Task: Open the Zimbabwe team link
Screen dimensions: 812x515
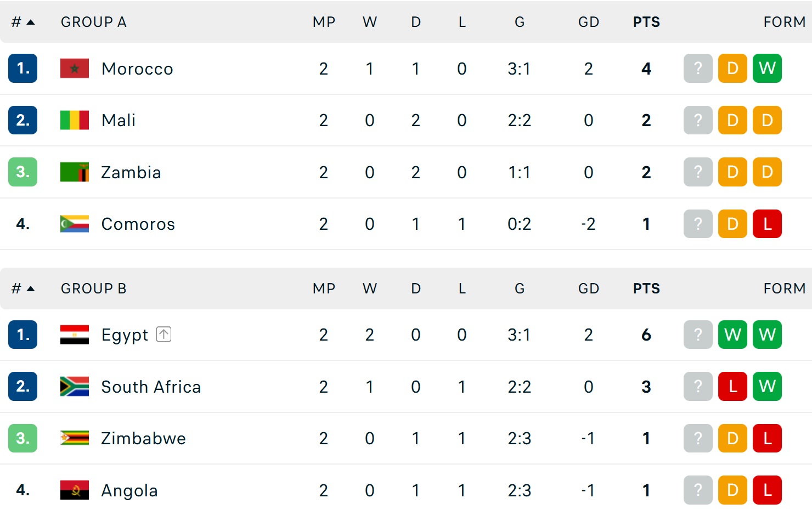Action: [x=143, y=438]
